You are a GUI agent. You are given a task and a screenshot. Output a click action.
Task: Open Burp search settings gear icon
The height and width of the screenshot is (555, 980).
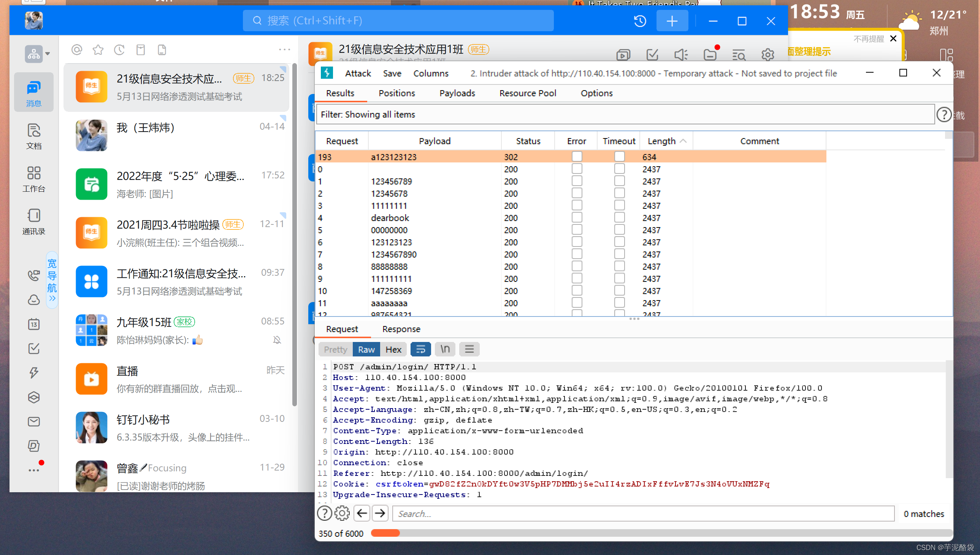point(342,514)
